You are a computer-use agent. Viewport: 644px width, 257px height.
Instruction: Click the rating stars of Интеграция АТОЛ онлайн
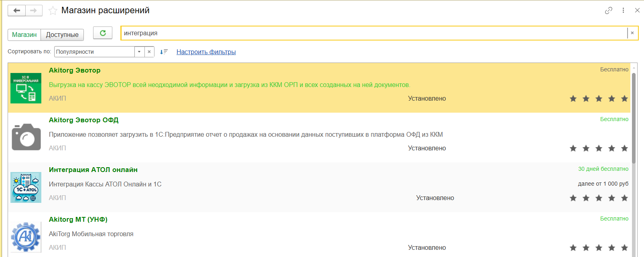pyautogui.click(x=599, y=198)
